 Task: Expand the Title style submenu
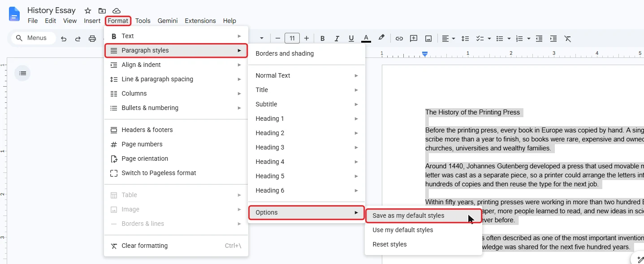coord(307,90)
